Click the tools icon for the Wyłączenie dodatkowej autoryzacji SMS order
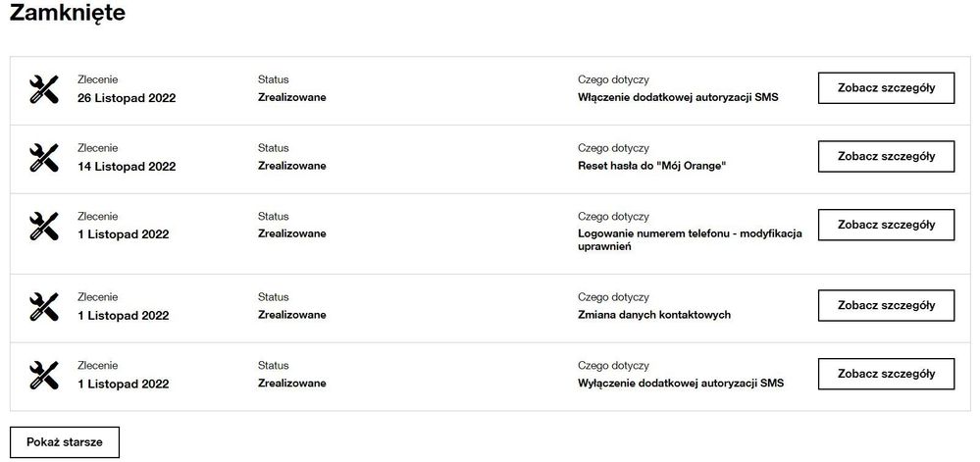 (x=43, y=374)
